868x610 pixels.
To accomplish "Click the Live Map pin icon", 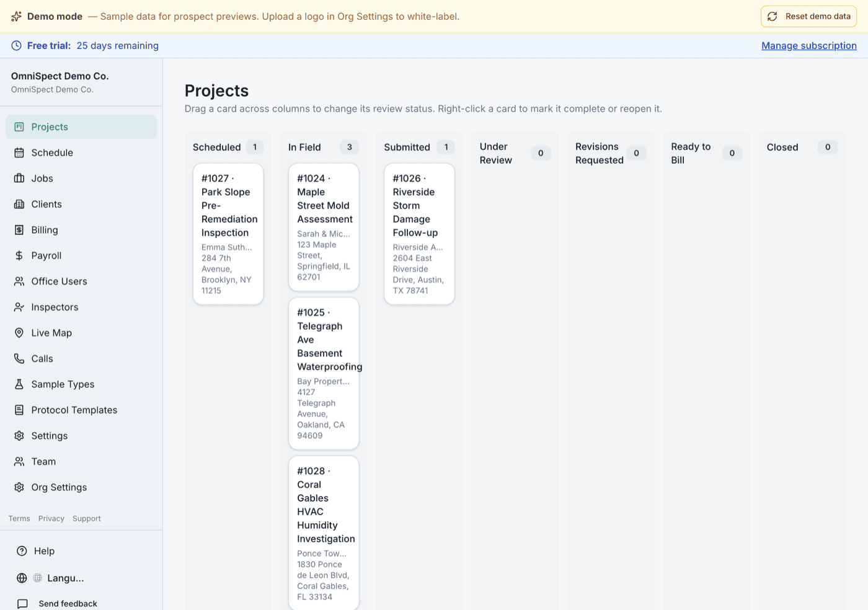I will pyautogui.click(x=19, y=333).
